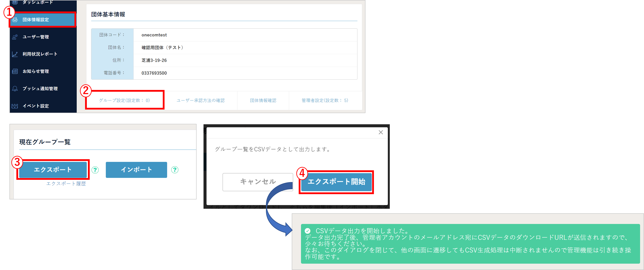Select ダッシュボード in the sidebar
The height and width of the screenshot is (270, 644).
(37, 2)
